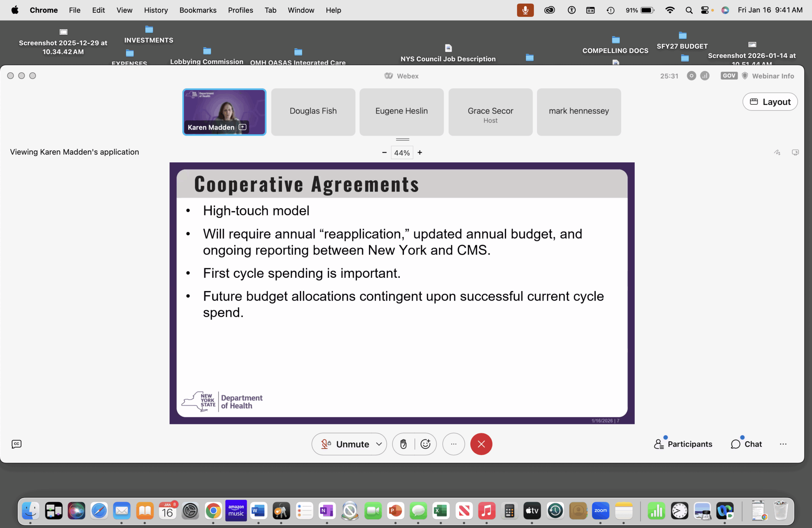This screenshot has height=528, width=812.
Task: Open the polling statistics icon
Action: [704, 76]
